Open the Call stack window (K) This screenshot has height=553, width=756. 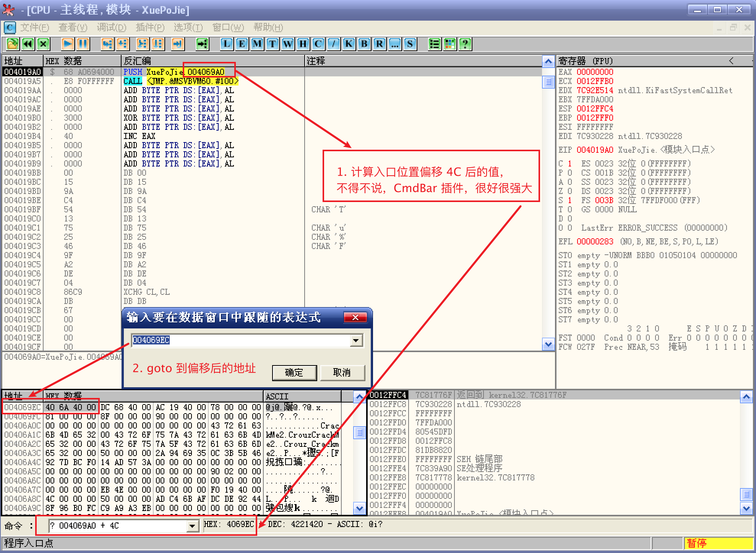click(x=349, y=44)
